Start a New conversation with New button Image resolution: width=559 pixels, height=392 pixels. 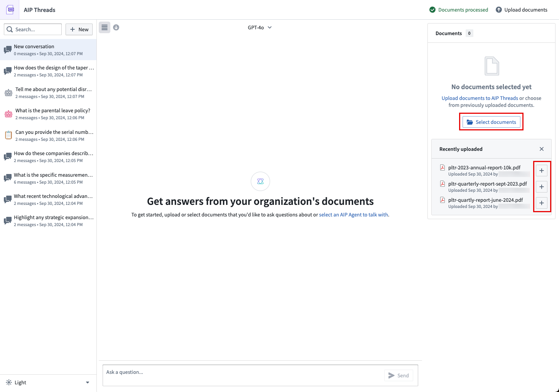tap(79, 29)
